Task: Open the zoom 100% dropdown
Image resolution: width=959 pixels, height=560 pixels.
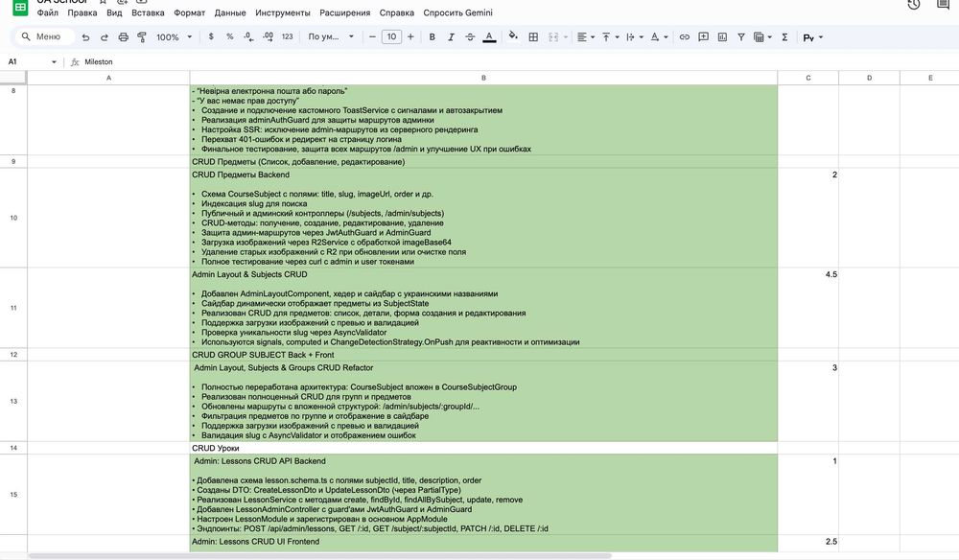Action: coord(174,37)
